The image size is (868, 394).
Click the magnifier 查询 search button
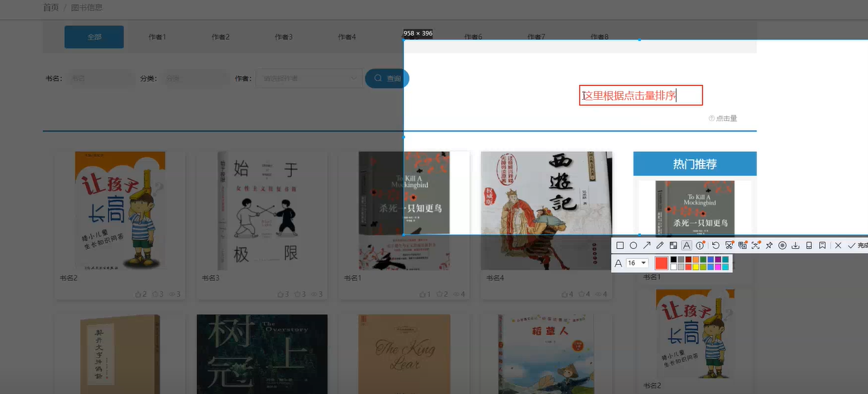pos(387,79)
